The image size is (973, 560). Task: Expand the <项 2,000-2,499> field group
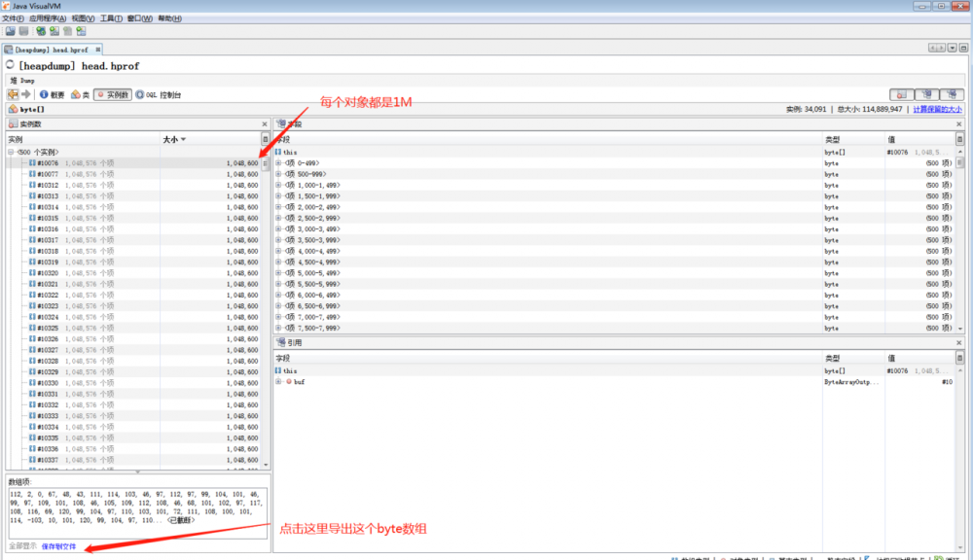[x=278, y=207]
